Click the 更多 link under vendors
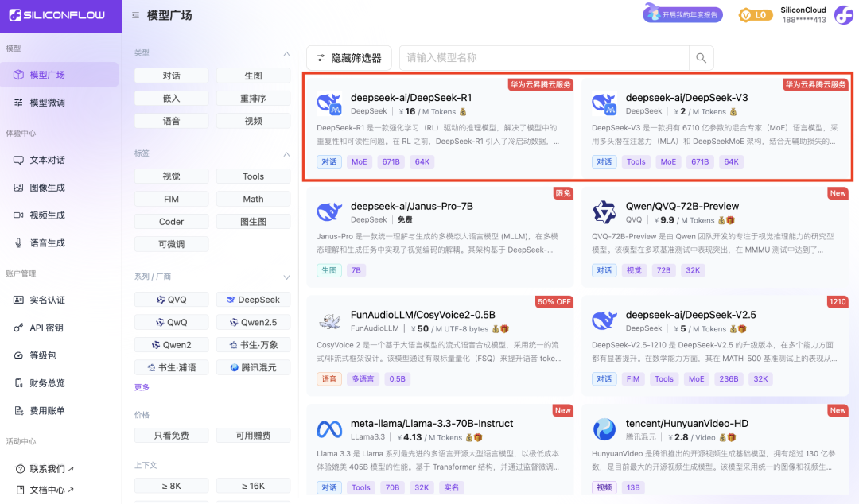The image size is (859, 504). (142, 387)
